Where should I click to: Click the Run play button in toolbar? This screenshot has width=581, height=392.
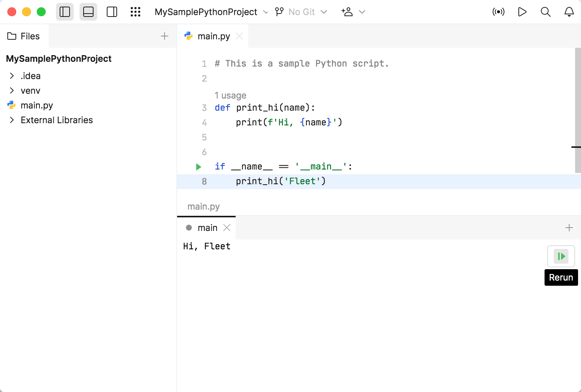(x=522, y=12)
